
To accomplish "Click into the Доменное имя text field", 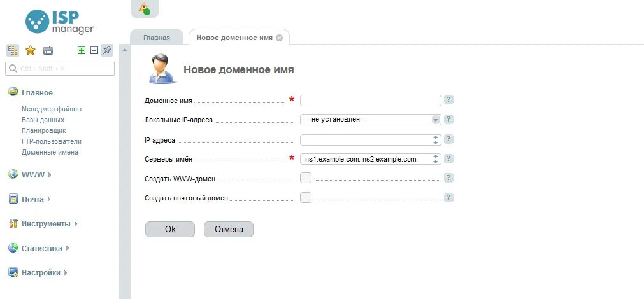I will click(371, 100).
